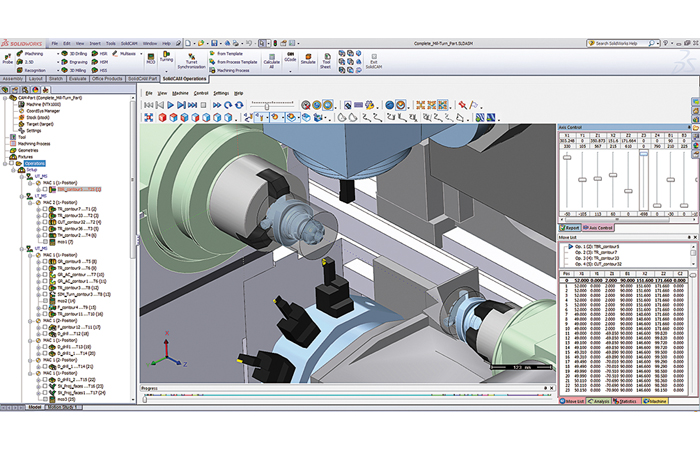The height and width of the screenshot is (450, 700).
Task: Click the red pin icon in simulator toolbar
Action: tap(462, 105)
